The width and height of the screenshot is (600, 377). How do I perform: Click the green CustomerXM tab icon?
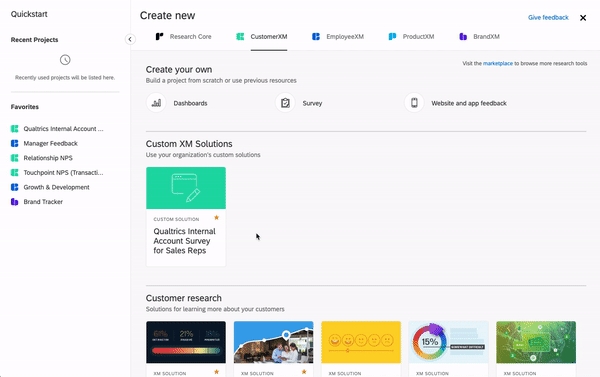(240, 36)
